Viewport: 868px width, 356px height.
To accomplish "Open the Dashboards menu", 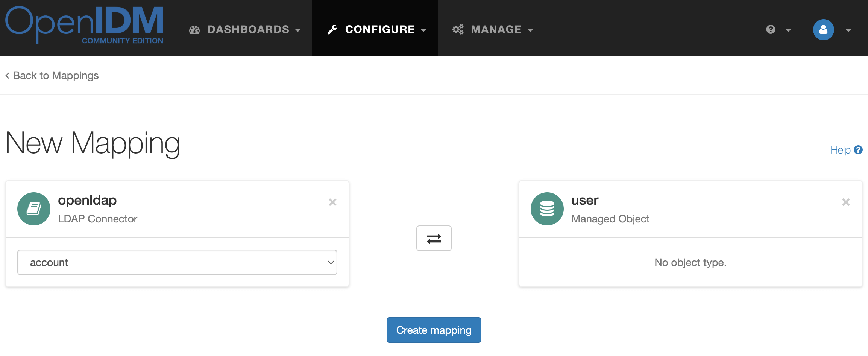I will pyautogui.click(x=245, y=29).
